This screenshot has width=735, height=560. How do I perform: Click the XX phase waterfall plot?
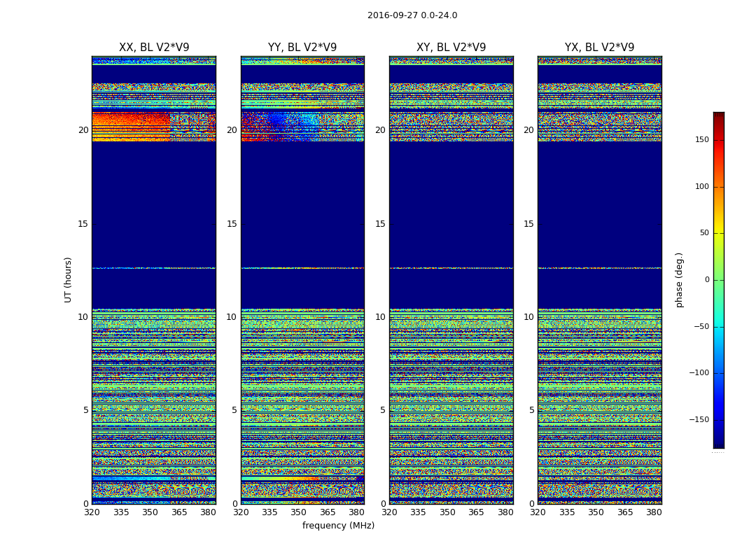click(x=154, y=280)
